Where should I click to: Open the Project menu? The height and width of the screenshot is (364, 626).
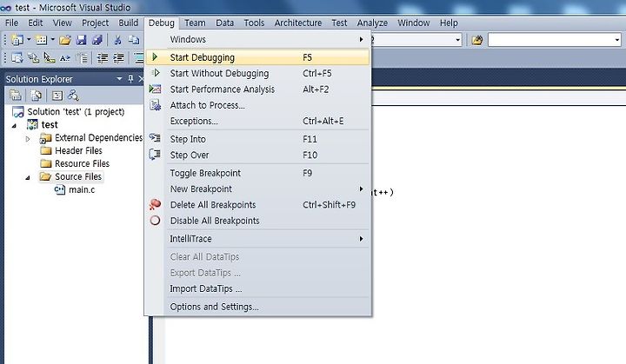tap(95, 23)
